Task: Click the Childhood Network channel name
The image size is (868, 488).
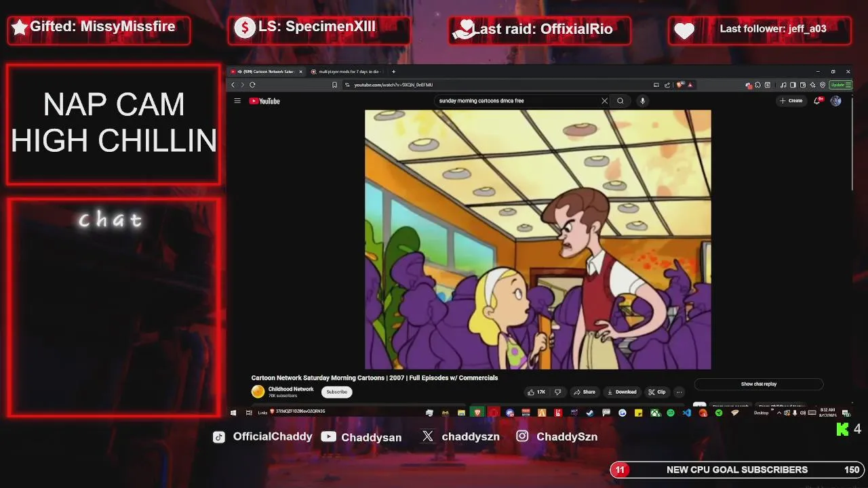Action: point(291,389)
